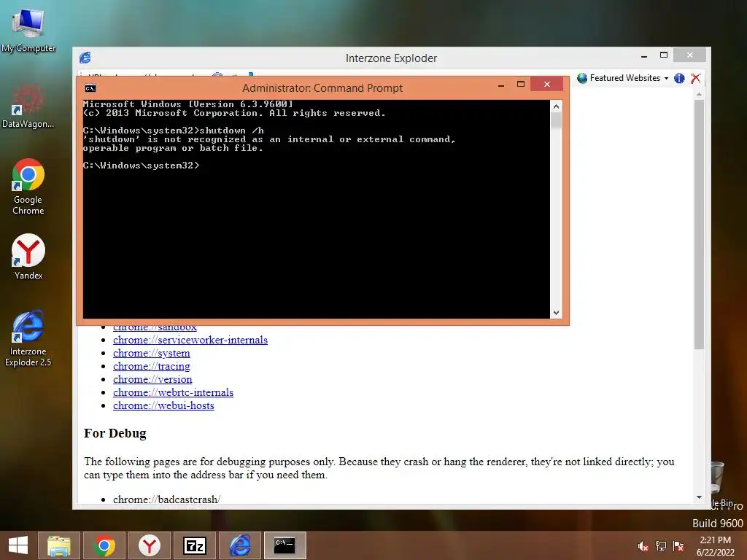Expand the Featured Websites dropdown
The height and width of the screenshot is (560, 747).
coord(666,78)
